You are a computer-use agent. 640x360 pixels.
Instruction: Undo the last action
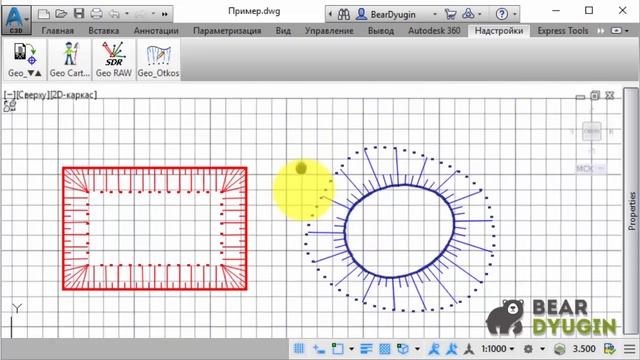114,14
